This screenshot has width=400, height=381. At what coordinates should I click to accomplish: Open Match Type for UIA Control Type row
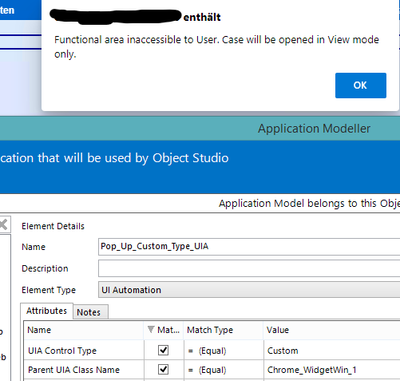(x=223, y=351)
